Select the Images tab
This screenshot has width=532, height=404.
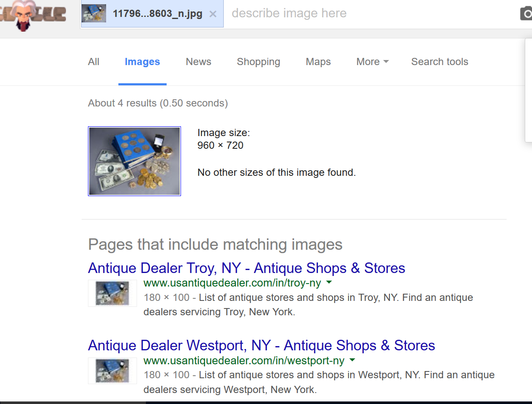tap(142, 62)
